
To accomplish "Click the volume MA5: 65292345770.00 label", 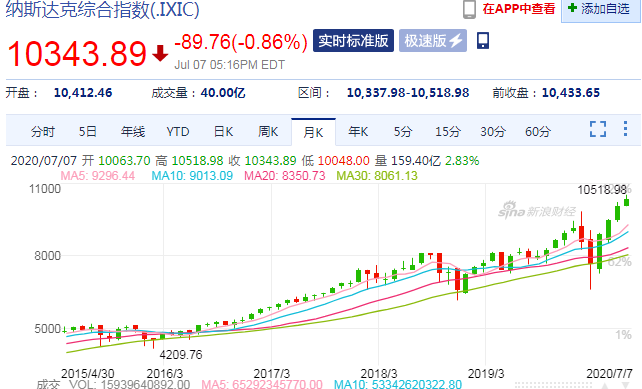I will [262, 384].
